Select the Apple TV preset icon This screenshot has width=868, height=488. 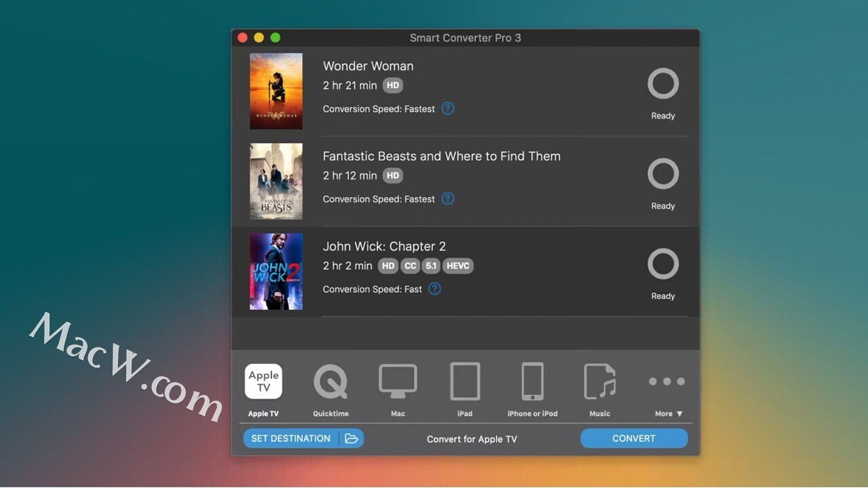coord(263,382)
